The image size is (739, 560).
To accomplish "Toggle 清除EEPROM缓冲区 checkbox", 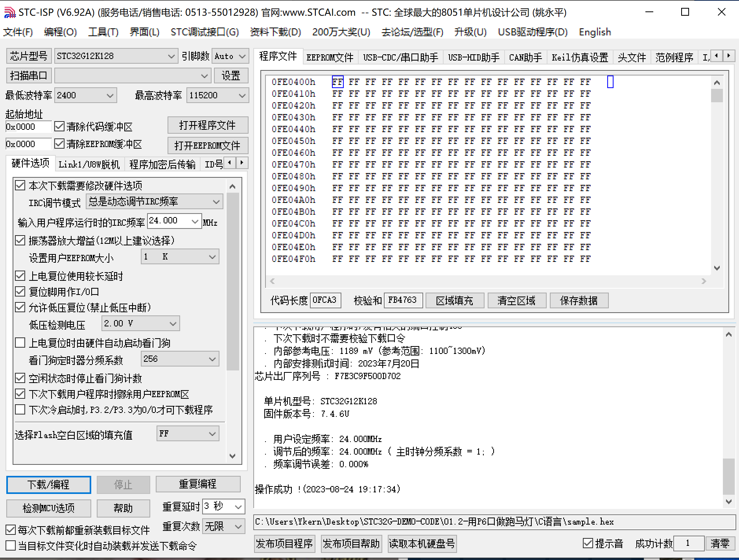I will pyautogui.click(x=59, y=144).
